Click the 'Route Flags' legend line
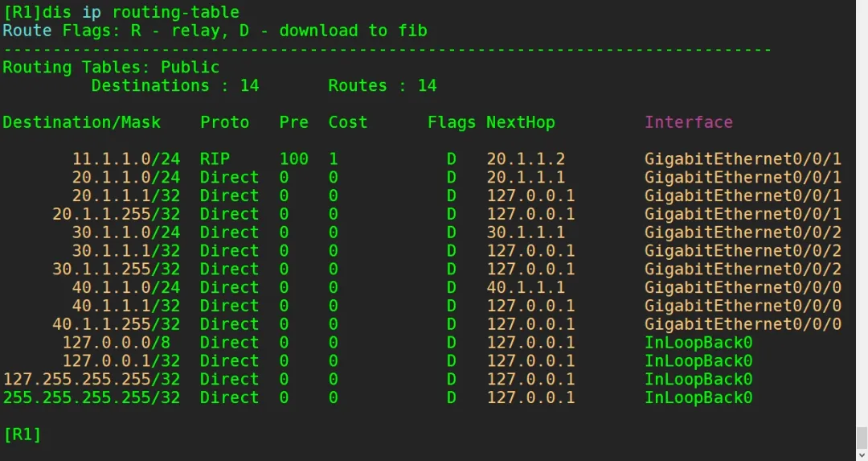Viewport: 868px width, 461px height. click(215, 31)
